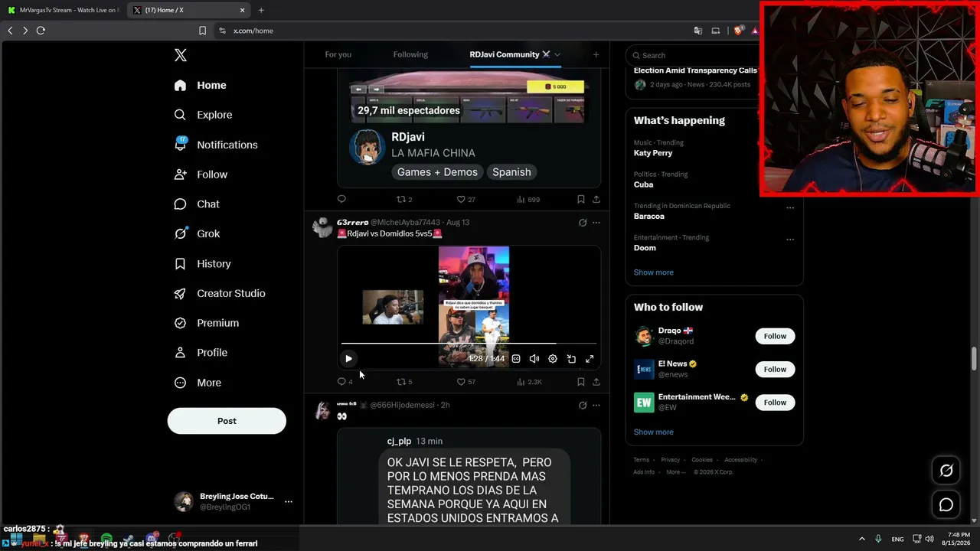View analytics for post with 2.3K views

click(529, 381)
